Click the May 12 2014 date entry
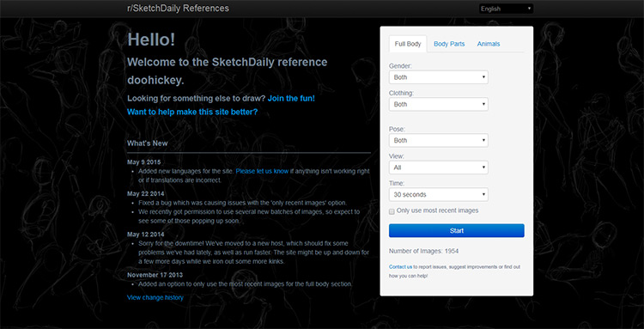This screenshot has width=644, height=329. click(x=146, y=235)
